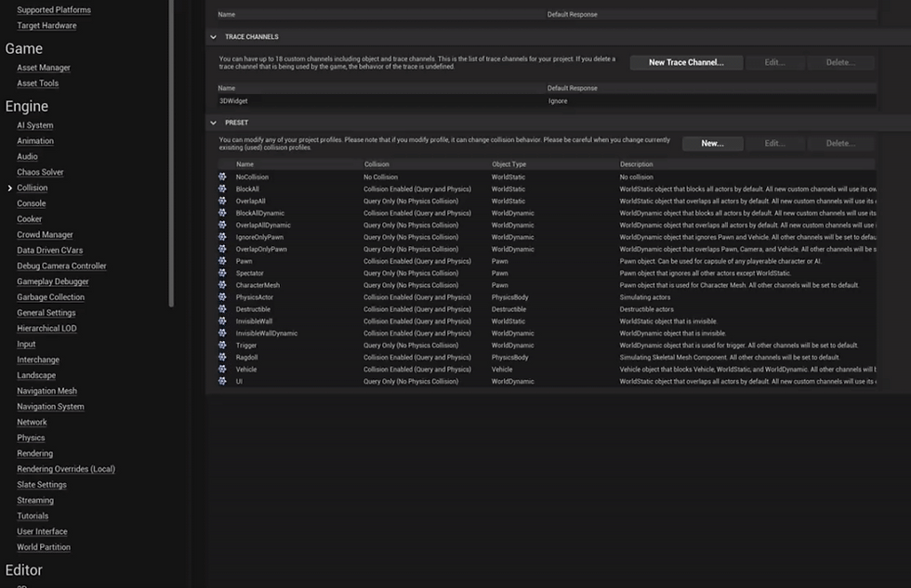Viewport: 911px width, 588px height.
Task: Click Edit button in Trace Channels
Action: point(775,62)
